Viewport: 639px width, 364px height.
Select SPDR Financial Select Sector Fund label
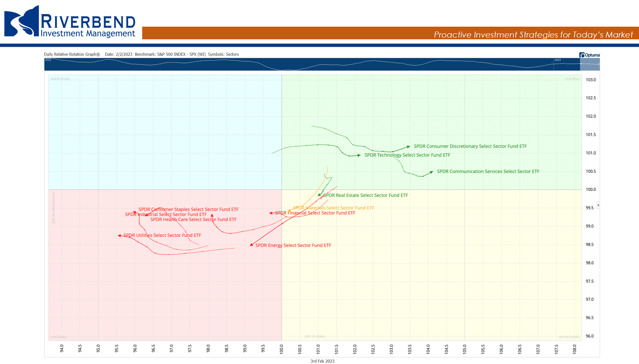[x=315, y=213]
